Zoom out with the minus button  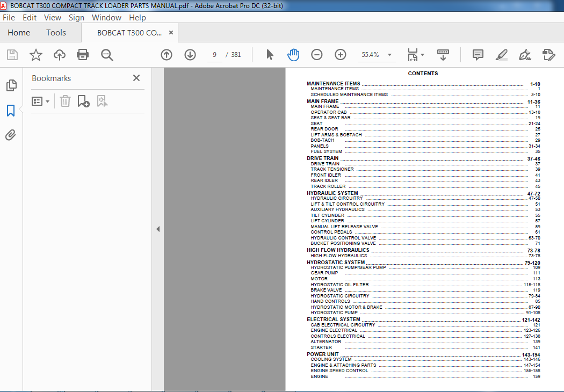[x=316, y=55]
